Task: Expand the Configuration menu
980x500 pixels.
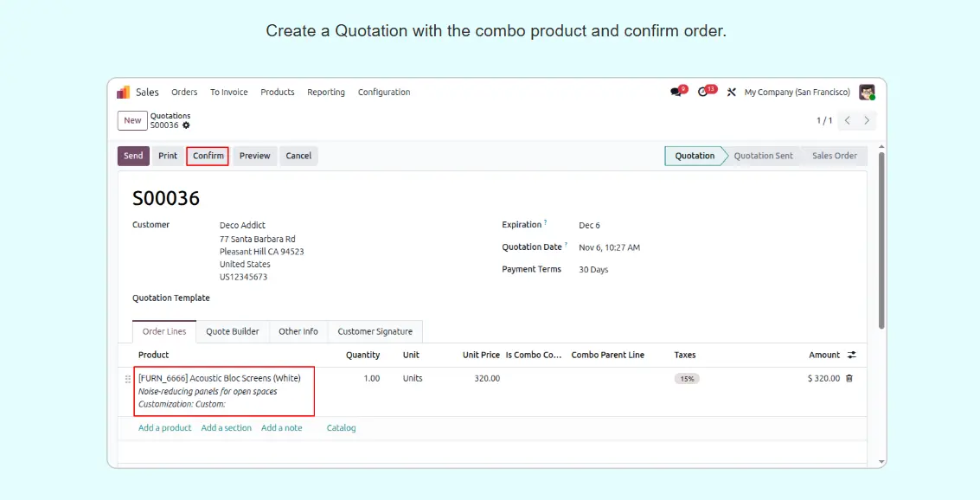Action: point(384,93)
